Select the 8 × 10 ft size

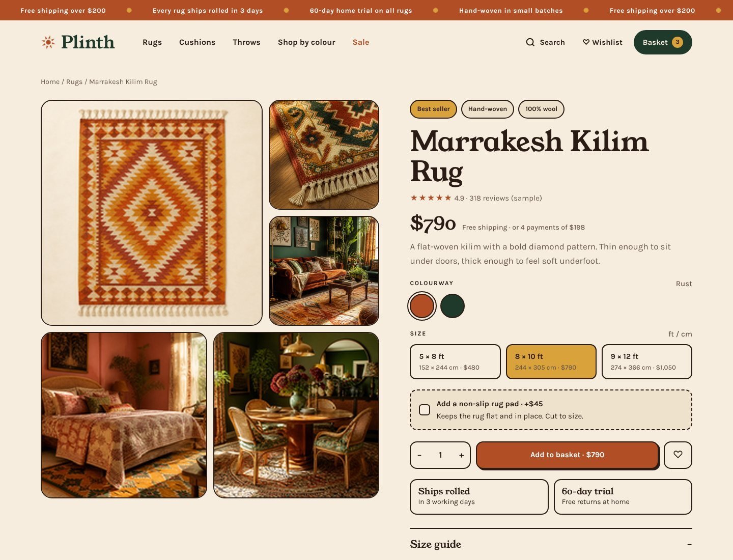click(551, 361)
